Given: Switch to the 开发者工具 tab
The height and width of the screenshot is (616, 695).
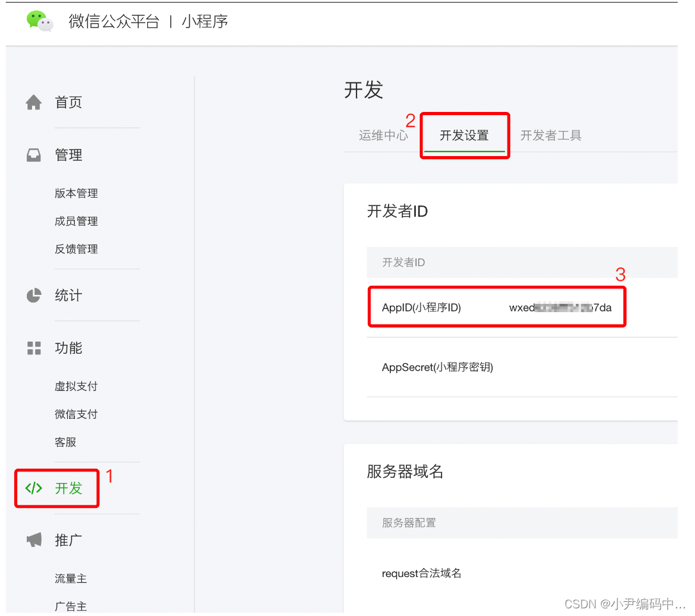Looking at the screenshot, I should point(550,135).
